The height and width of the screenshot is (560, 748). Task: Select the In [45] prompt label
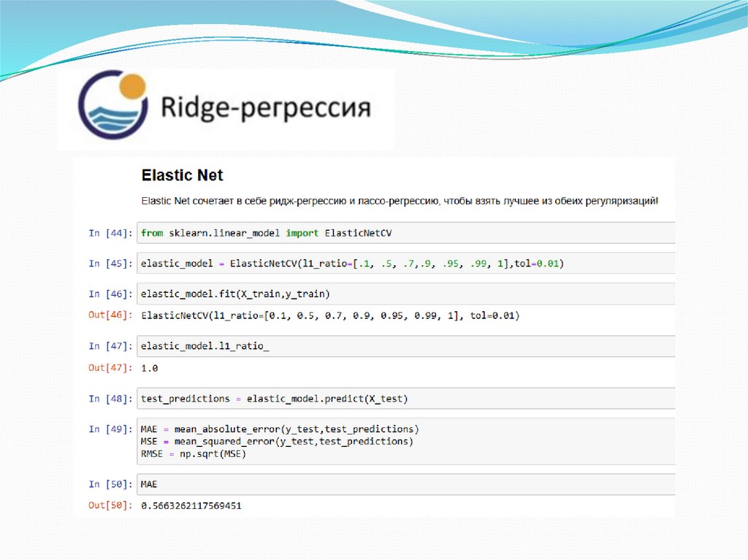coord(110,263)
